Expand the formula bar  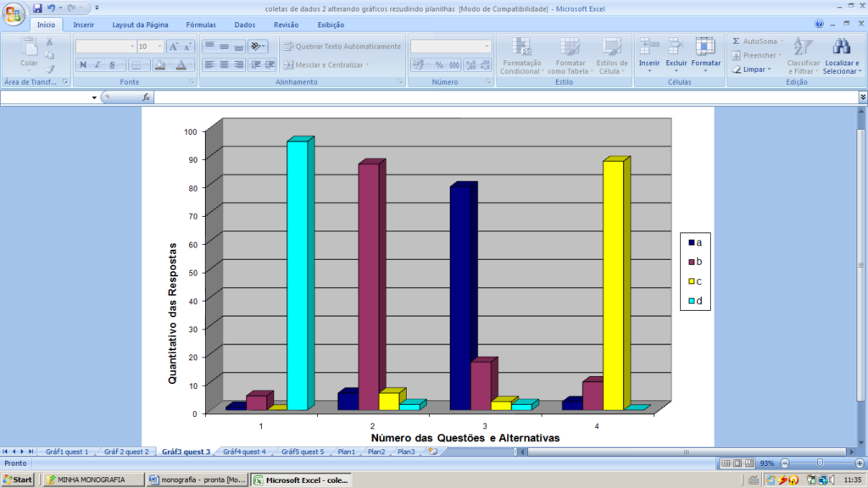pyautogui.click(x=862, y=97)
